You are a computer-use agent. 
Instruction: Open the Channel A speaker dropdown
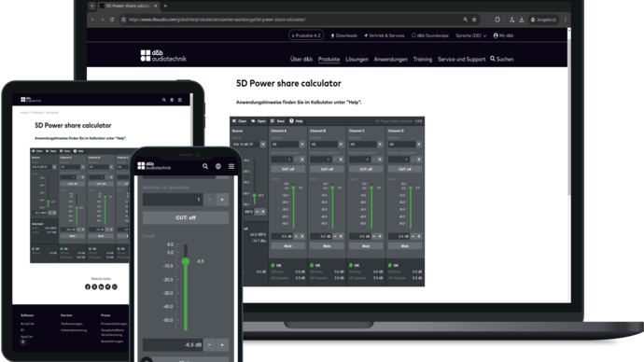tap(287, 144)
